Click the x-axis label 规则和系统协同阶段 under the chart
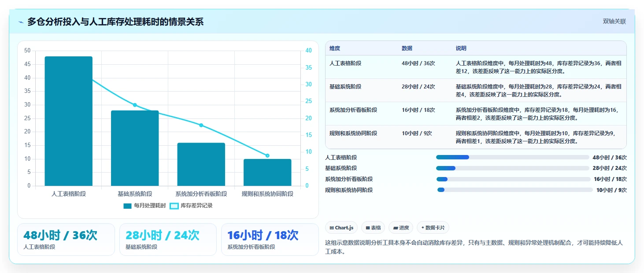The height and width of the screenshot is (273, 644). (267, 194)
